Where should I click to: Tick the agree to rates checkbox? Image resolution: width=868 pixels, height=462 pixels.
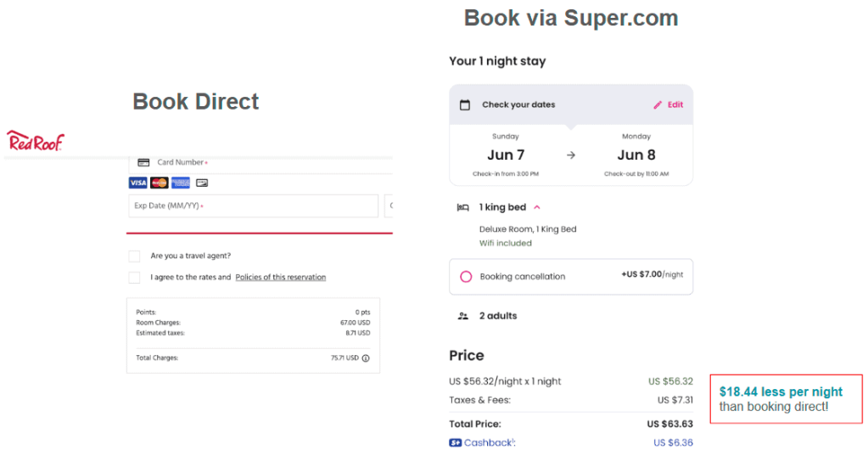135,278
